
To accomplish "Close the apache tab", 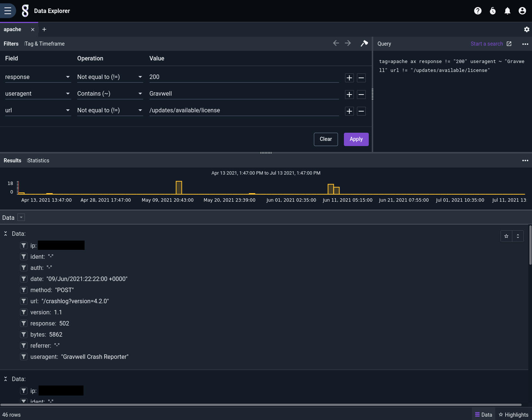I will click(x=33, y=30).
